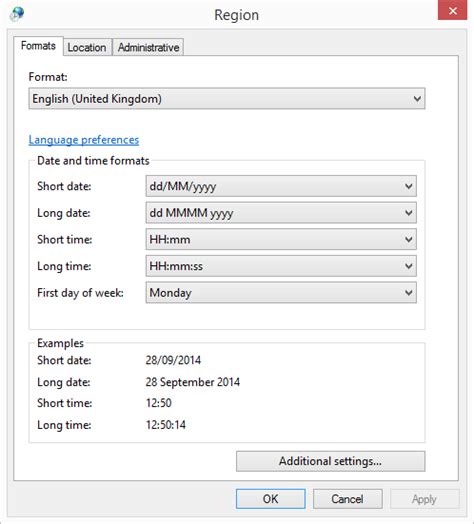The image size is (474, 524).
Task: Switch to the Location tab
Action: 87,47
